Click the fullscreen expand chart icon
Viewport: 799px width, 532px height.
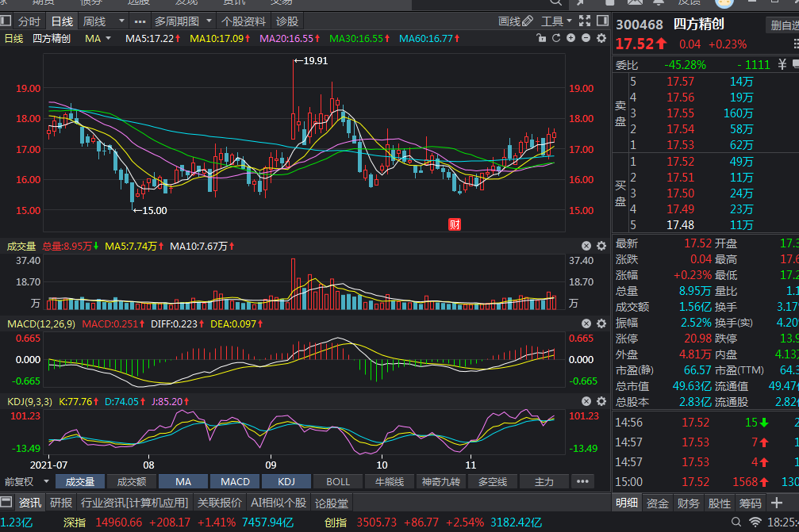[584, 21]
